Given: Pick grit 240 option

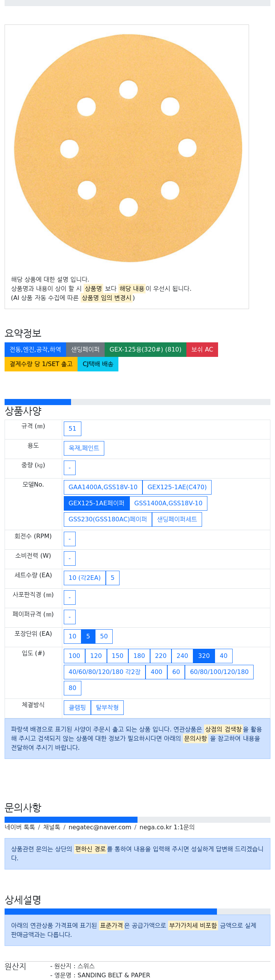Looking at the screenshot, I should pos(182,656).
